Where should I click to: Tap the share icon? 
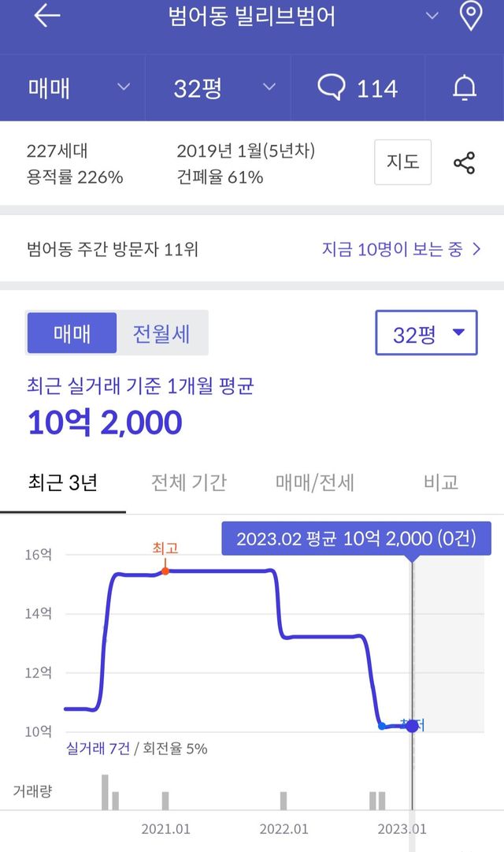click(464, 163)
